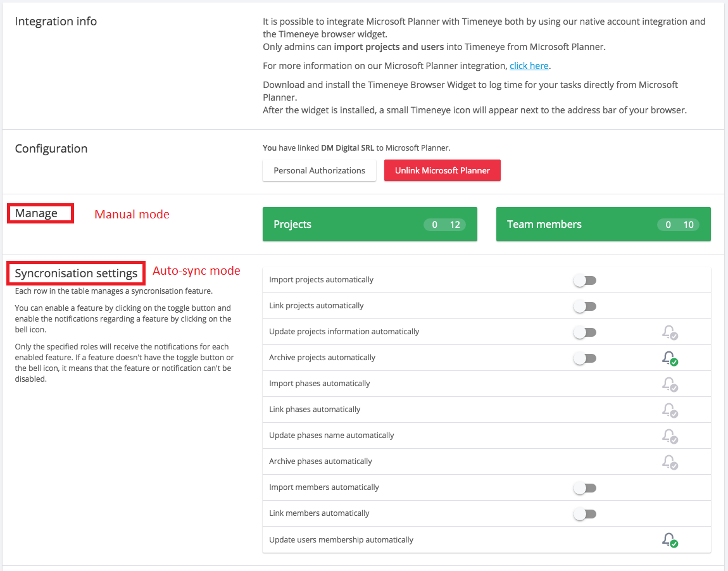Click Unlink Microsoft Planner button
Screen dimensions: 728x571
[442, 170]
